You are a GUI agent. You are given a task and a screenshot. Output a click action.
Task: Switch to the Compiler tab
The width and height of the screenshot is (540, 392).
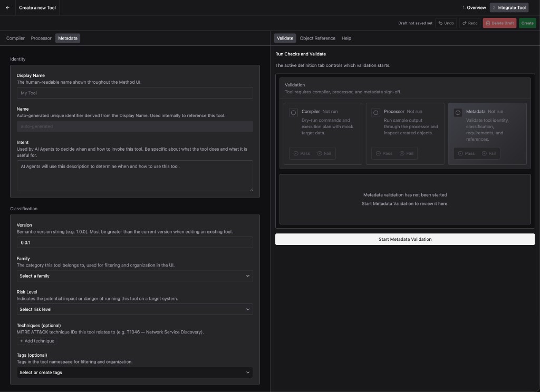pyautogui.click(x=15, y=38)
